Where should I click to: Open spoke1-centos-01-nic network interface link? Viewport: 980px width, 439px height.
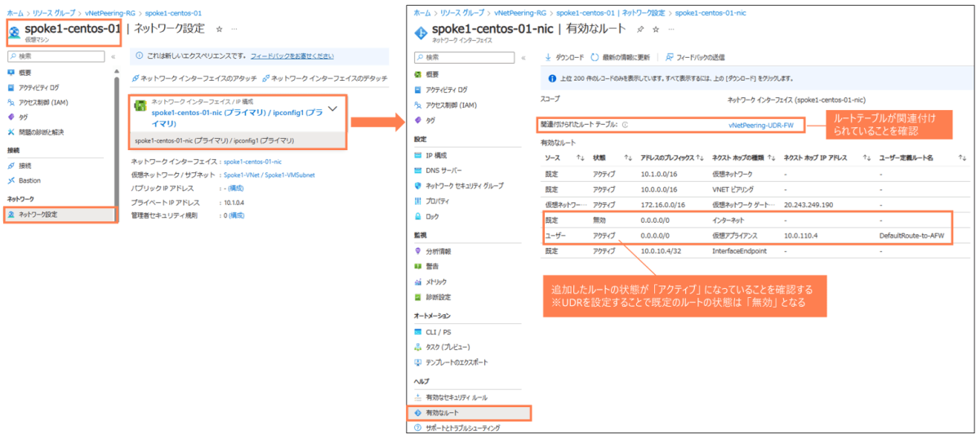[x=252, y=162]
